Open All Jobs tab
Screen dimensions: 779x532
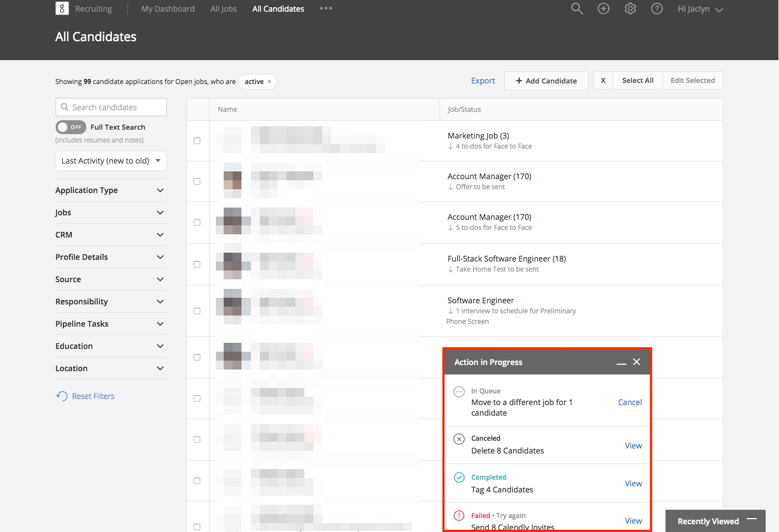point(224,9)
